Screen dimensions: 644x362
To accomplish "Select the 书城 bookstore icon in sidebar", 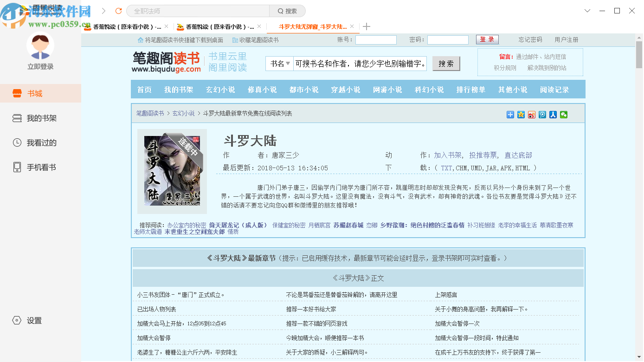I will 17,93.
